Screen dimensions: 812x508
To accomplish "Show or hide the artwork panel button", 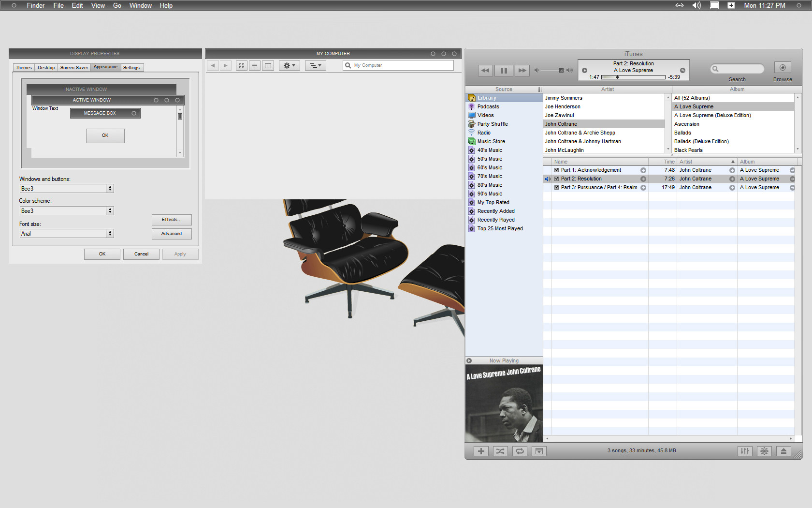I will (539, 451).
